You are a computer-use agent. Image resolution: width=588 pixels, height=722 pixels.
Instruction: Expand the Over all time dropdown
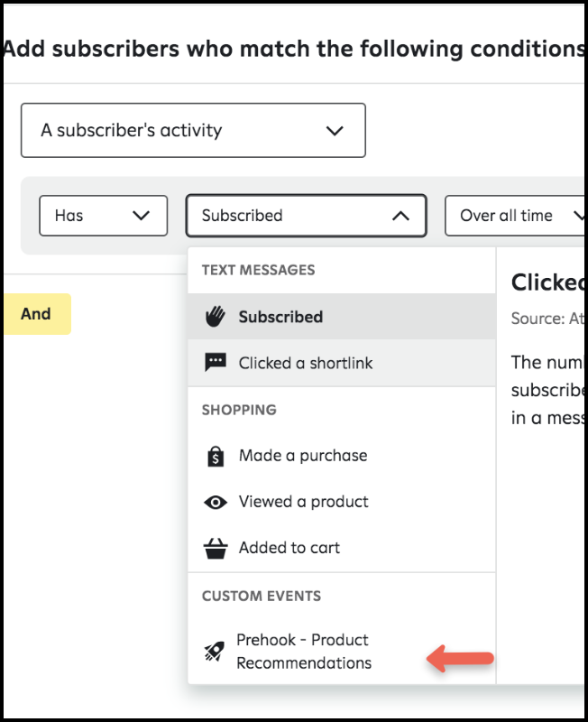pos(516,216)
